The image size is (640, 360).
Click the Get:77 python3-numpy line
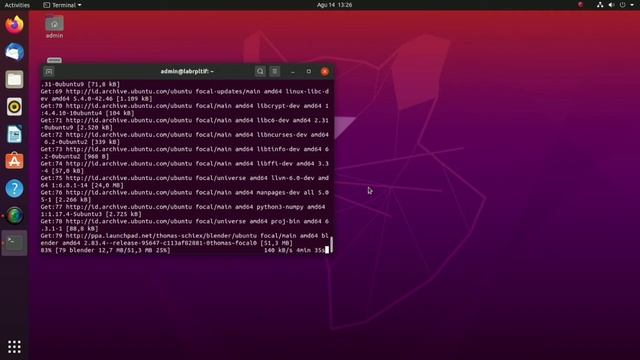(x=184, y=210)
